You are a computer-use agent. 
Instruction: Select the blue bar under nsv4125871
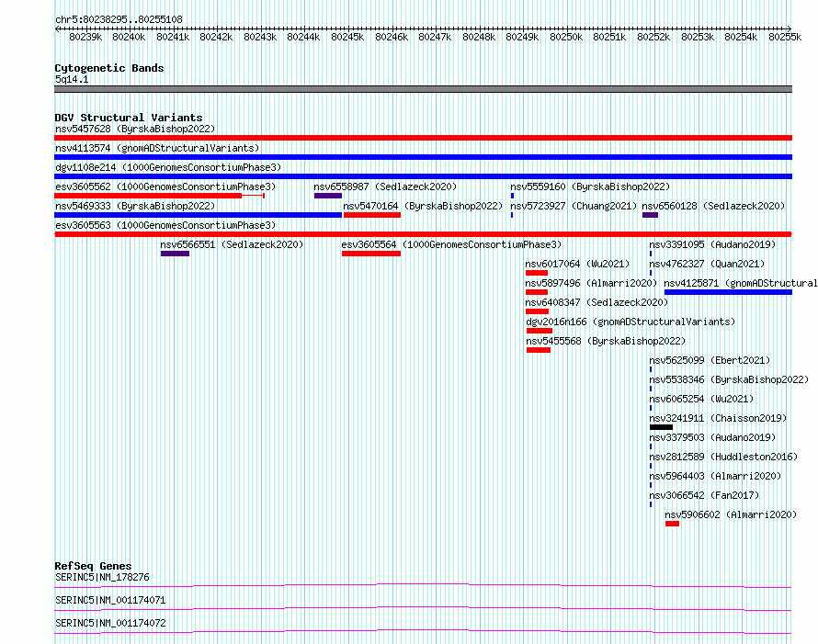pos(728,292)
